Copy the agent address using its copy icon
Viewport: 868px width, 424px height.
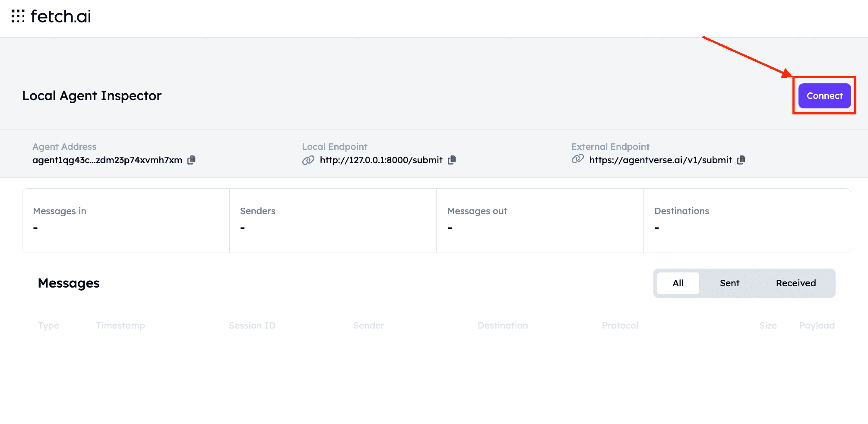[191, 160]
